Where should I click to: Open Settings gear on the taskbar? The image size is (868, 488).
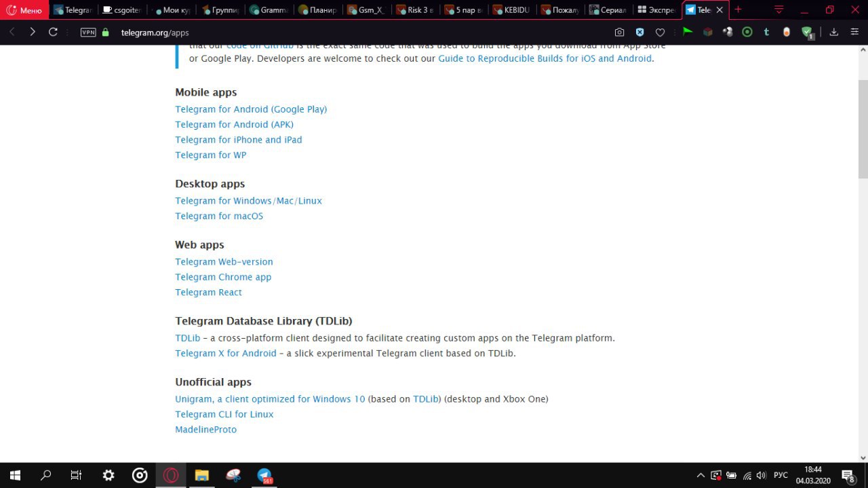point(108,476)
